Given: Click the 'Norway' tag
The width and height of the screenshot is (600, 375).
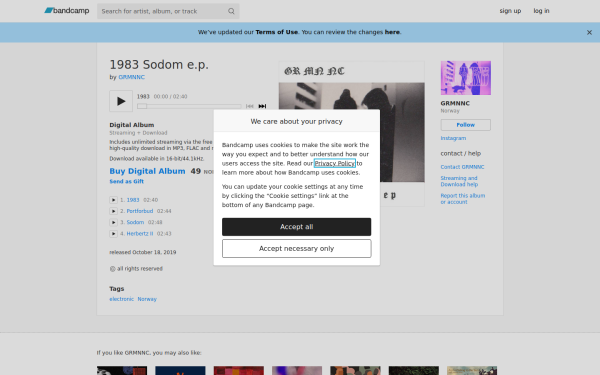Looking at the screenshot, I should pyautogui.click(x=147, y=299).
